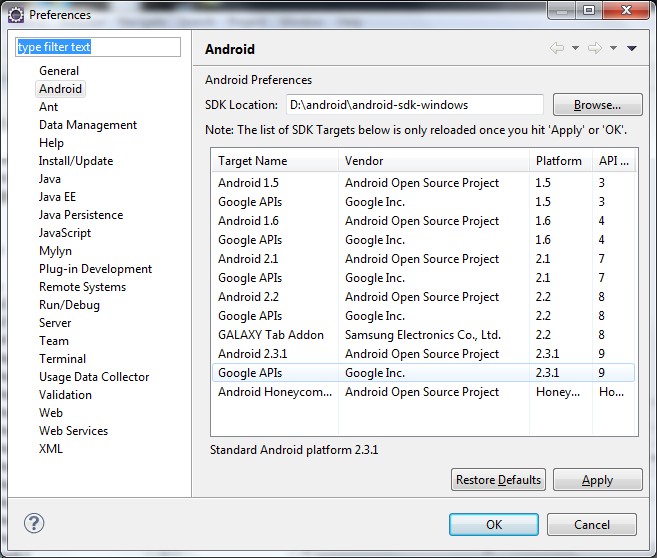Confirm the dialog with OK
Viewport: 657px width, 558px height.
click(494, 524)
